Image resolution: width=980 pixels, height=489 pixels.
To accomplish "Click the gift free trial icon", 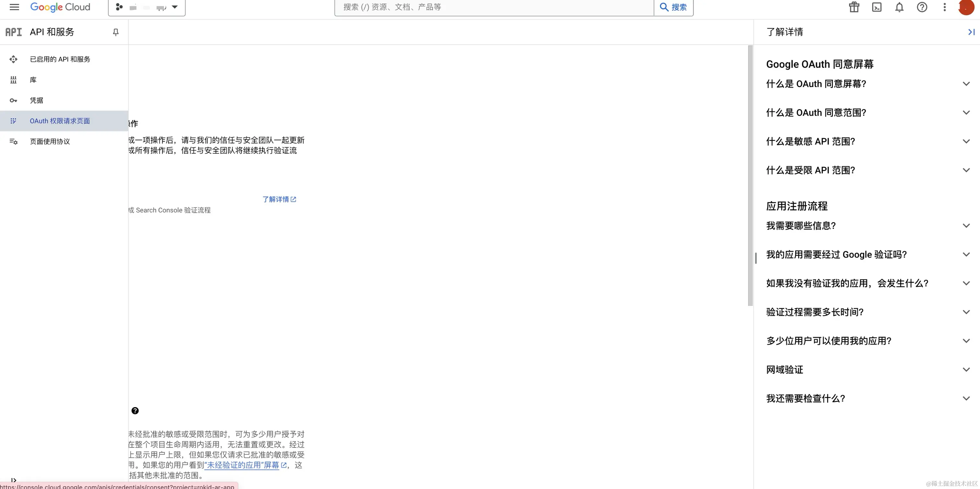I will [854, 7].
